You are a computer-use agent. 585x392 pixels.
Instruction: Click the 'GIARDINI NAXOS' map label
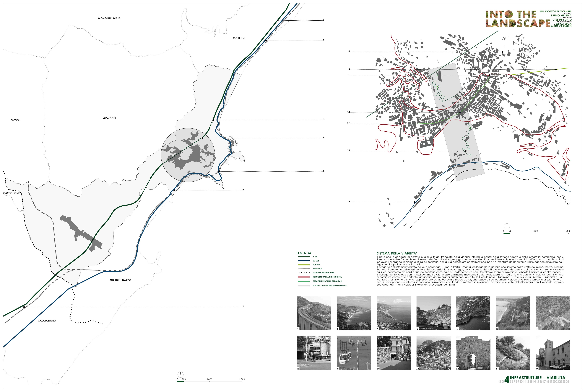pyautogui.click(x=120, y=280)
